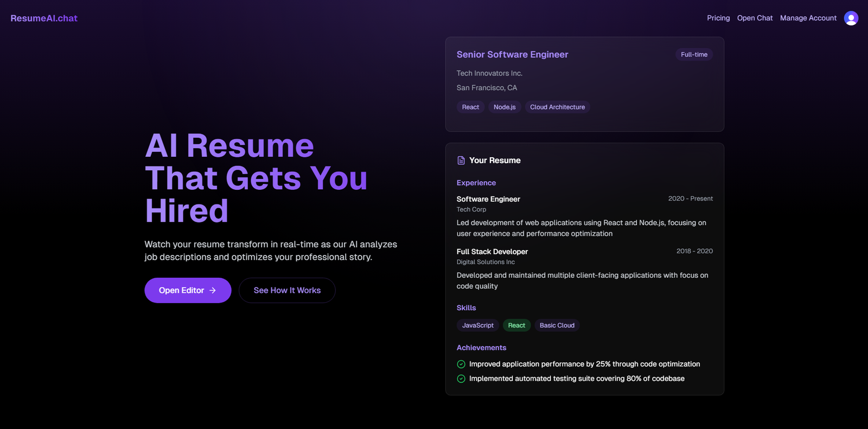Screen dimensions: 868x429
Task: Click the Open Editor button label
Action: pyautogui.click(x=181, y=291)
